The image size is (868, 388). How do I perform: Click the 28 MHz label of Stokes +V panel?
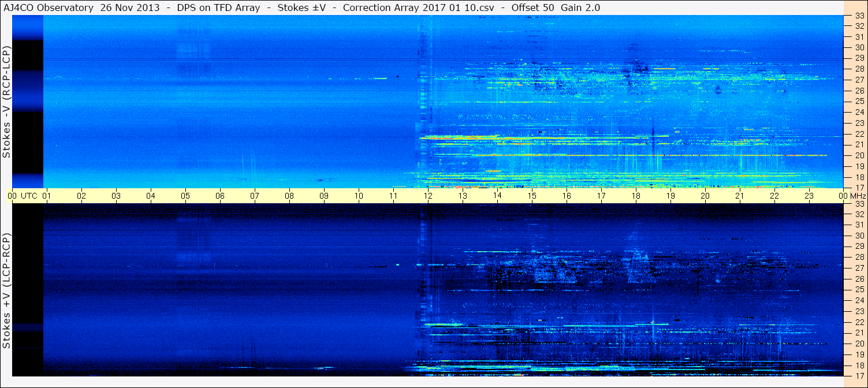point(859,257)
